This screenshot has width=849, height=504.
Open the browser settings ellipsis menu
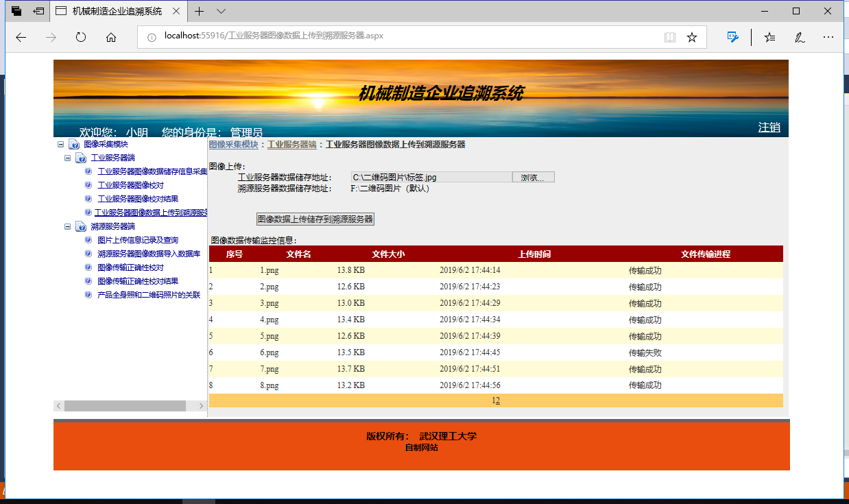pyautogui.click(x=828, y=37)
